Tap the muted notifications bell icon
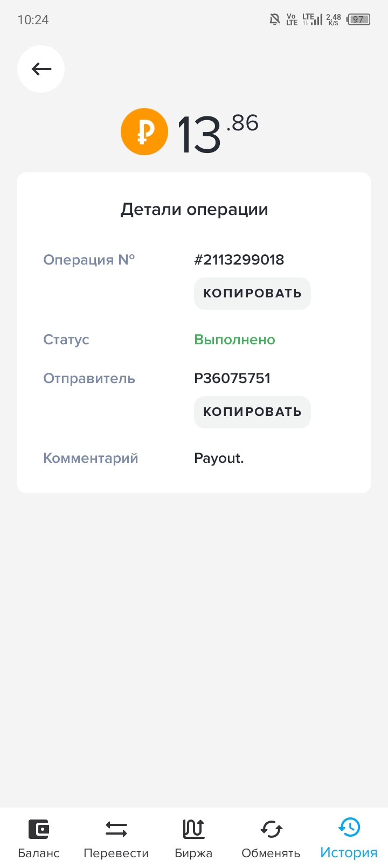 pyautogui.click(x=275, y=20)
